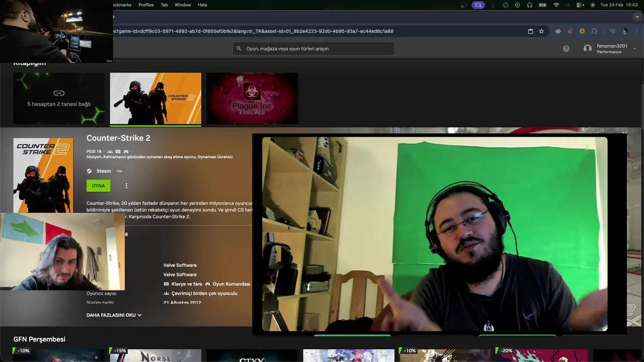Open the linked accounts tile '5 hesaptan 2 tanesi bağlı'
Screen dimensions: 644x362
[59, 99]
